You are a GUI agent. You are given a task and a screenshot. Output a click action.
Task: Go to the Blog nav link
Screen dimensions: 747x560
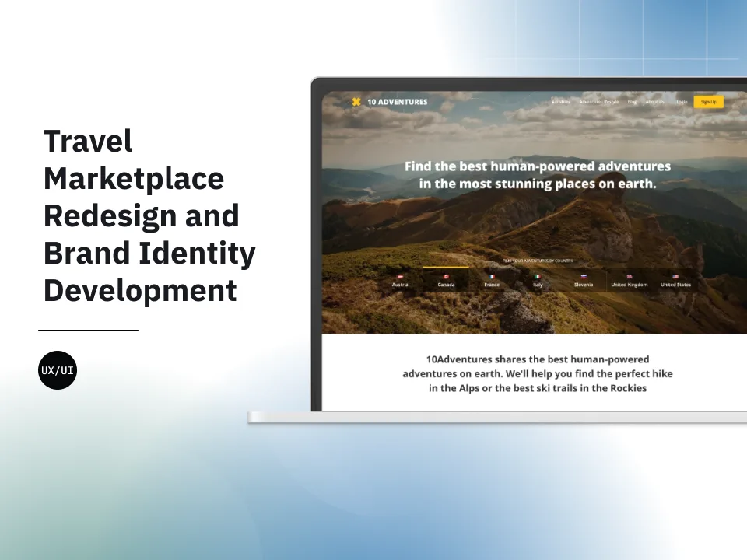click(x=632, y=102)
